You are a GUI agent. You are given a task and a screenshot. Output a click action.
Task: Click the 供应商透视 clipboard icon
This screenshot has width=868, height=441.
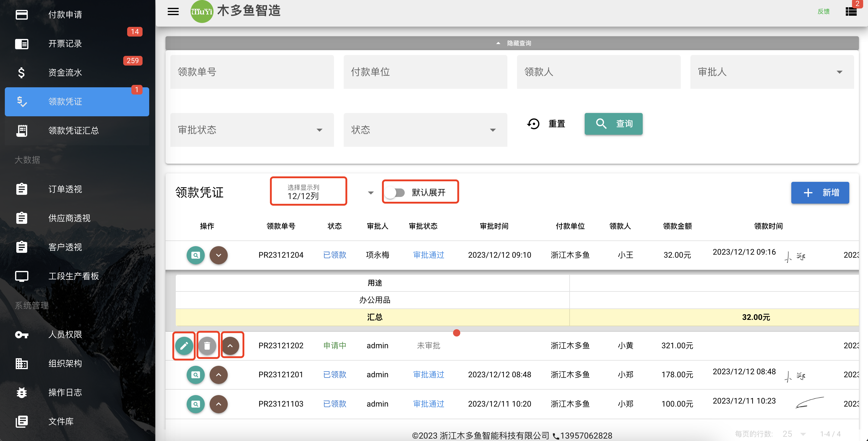(21, 218)
